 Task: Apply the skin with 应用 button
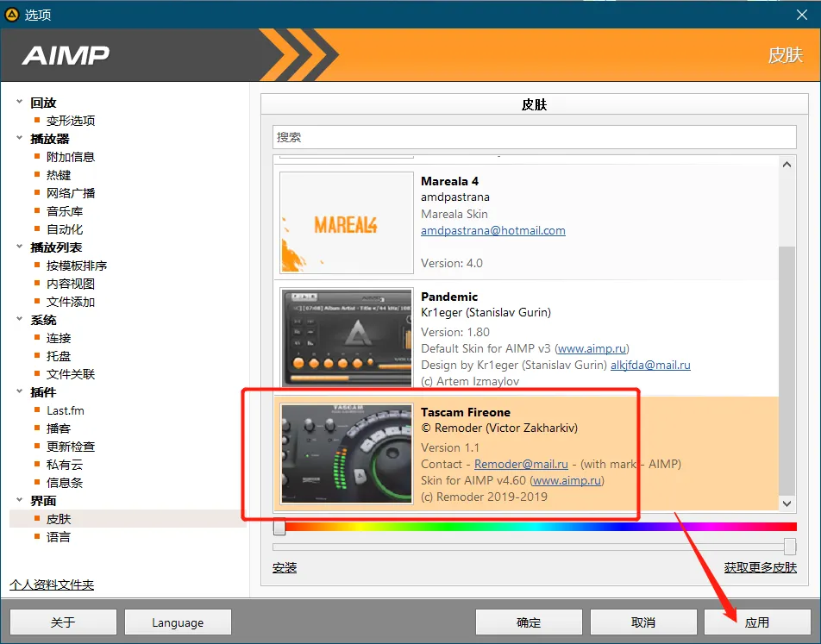(x=757, y=622)
